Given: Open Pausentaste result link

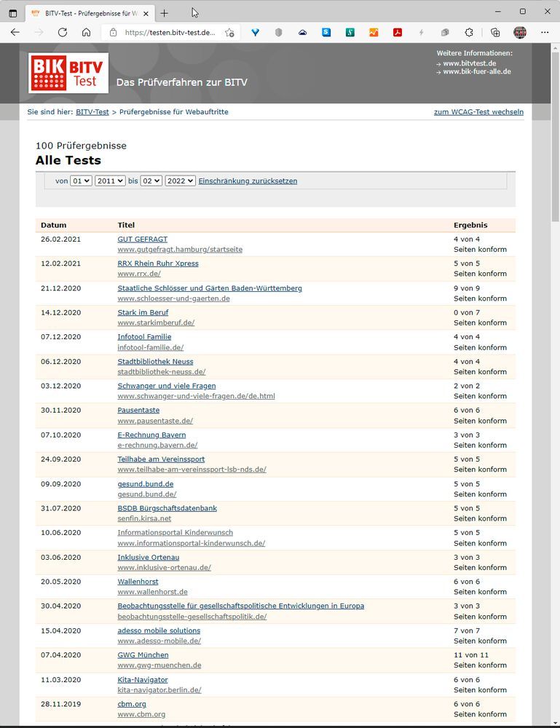Looking at the screenshot, I should [x=138, y=410].
